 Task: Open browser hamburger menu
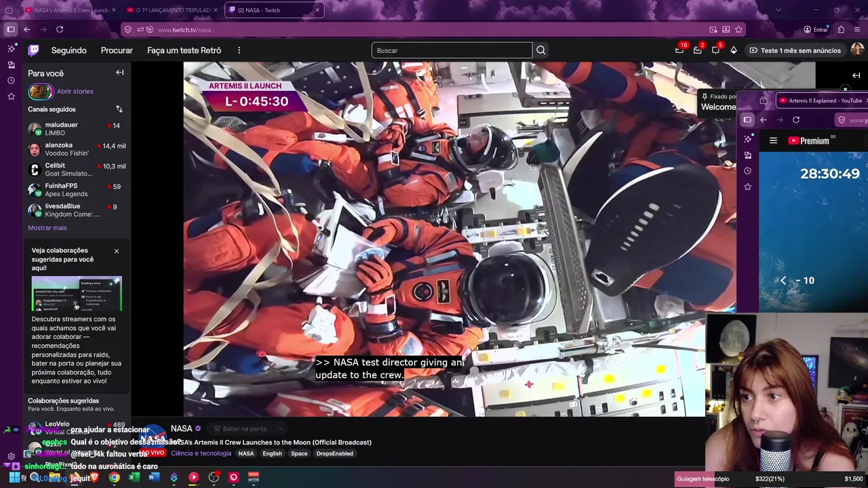tap(857, 29)
